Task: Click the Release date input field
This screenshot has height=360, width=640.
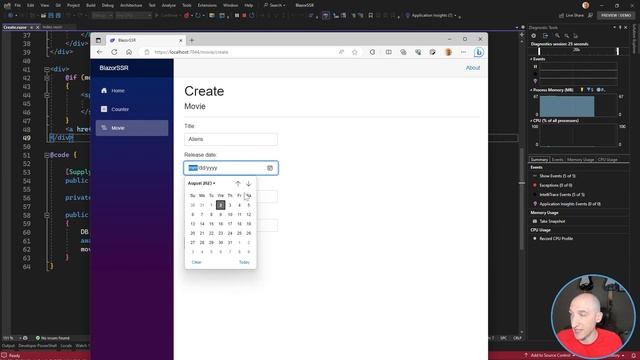Action: pos(231,168)
